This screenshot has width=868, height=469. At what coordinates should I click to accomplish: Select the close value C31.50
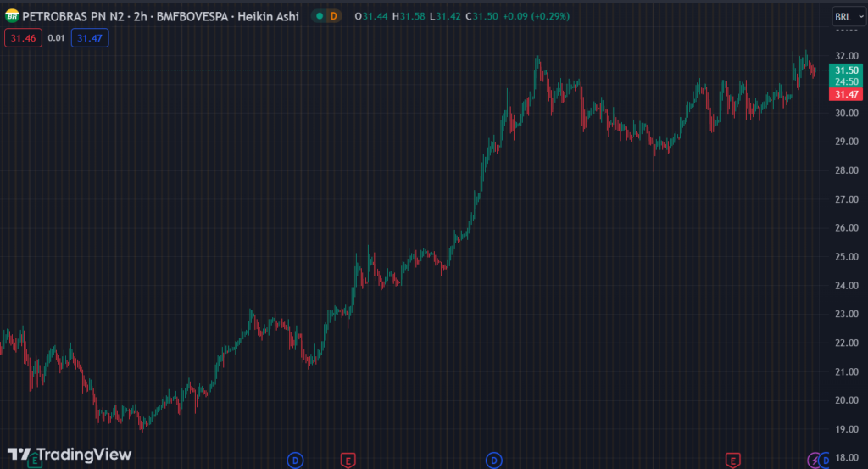coord(481,17)
